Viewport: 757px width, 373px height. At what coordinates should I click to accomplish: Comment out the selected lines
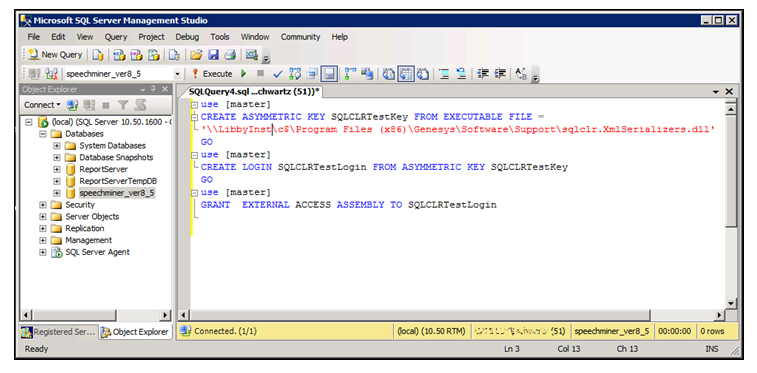tap(444, 74)
